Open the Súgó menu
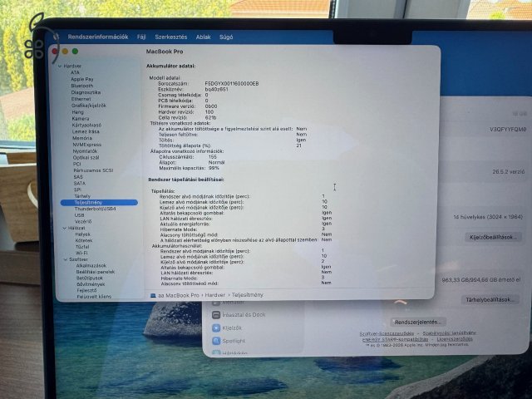The height and width of the screenshot is (399, 532). tap(226, 37)
